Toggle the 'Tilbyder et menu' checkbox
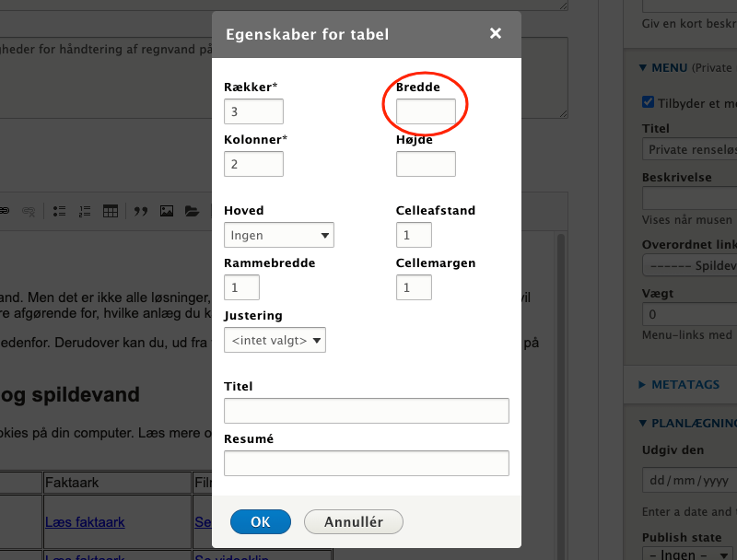Image resolution: width=737 pixels, height=560 pixels. (649, 102)
